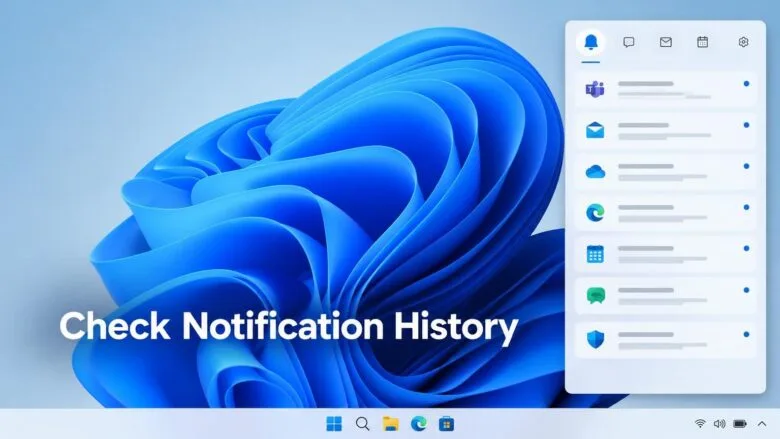
Task: Open the Microsoft Teams notification icon
Action: (x=595, y=89)
